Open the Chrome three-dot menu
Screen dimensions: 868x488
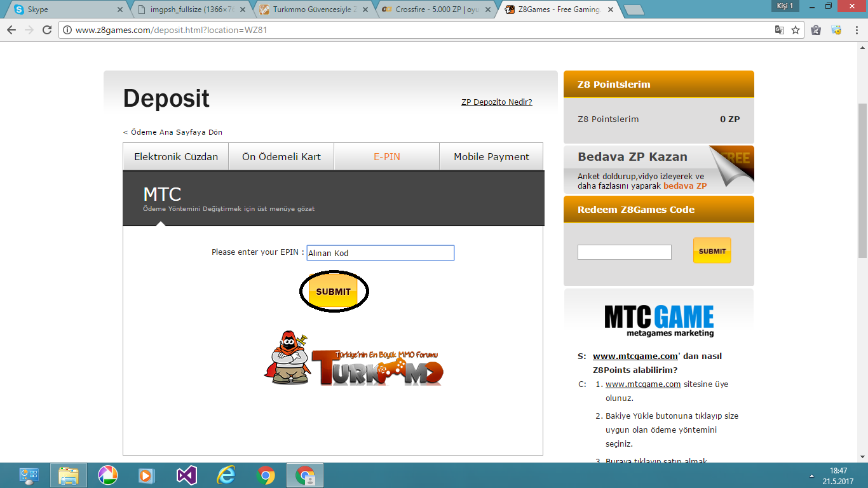coord(856,30)
